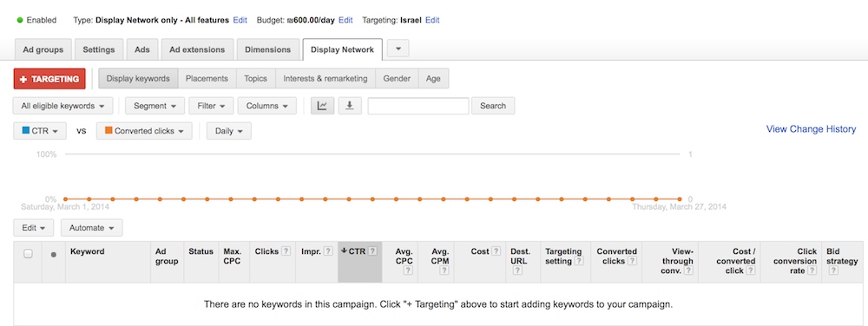
Task: Open the Filter dropdown
Action: 212,106
